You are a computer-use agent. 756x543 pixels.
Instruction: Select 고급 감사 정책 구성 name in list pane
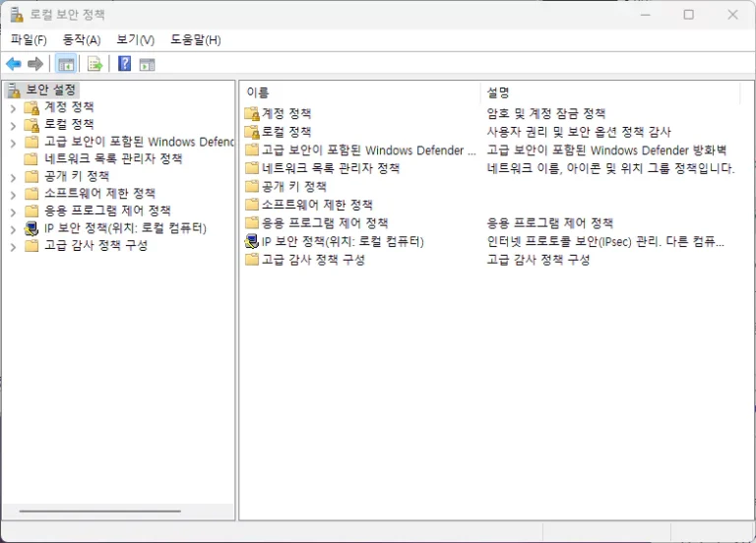[x=313, y=260]
